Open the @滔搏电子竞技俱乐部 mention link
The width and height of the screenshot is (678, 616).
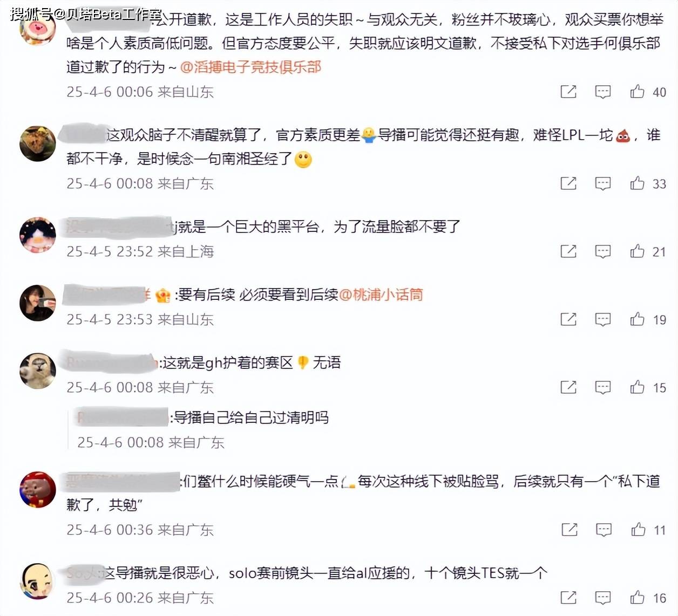tap(250, 67)
